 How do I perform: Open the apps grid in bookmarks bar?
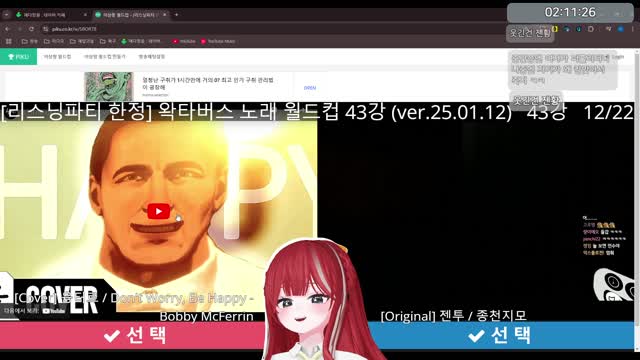click(x=9, y=41)
